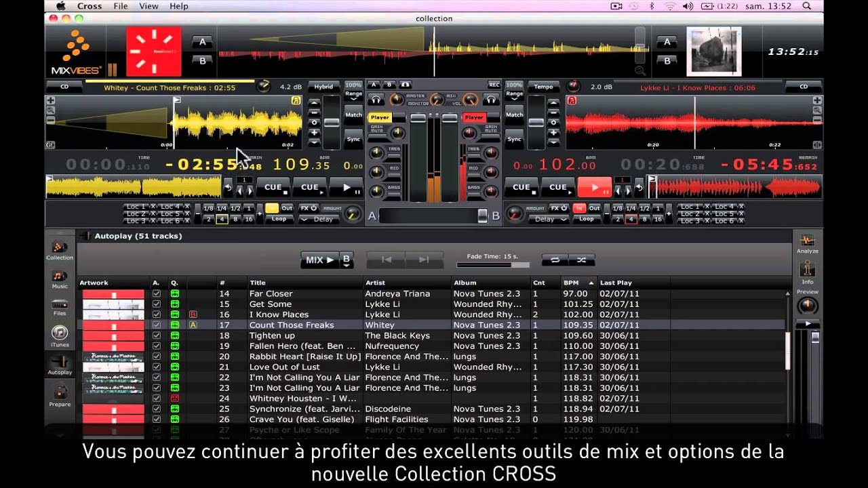Open deck A Delay effect dropdown
This screenshot has height=488, width=868.
tap(319, 219)
